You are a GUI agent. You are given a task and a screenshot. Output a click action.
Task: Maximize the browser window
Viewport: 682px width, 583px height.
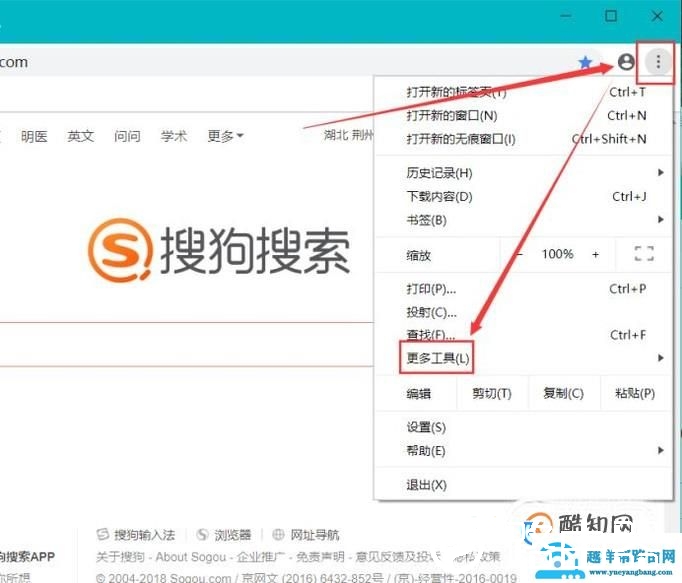click(611, 16)
